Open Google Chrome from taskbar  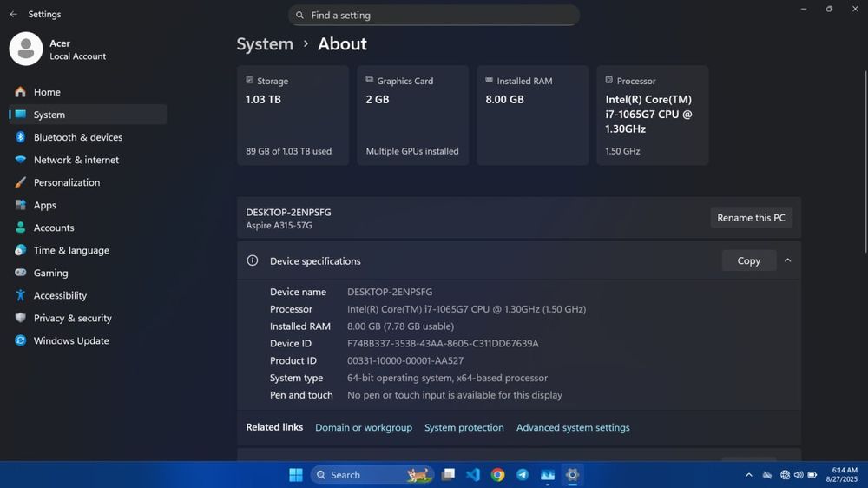(x=497, y=475)
